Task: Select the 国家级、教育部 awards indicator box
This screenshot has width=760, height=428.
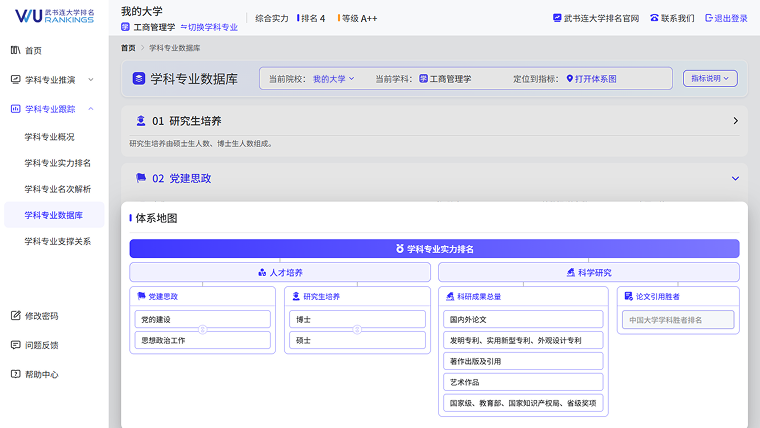Action: click(x=523, y=403)
